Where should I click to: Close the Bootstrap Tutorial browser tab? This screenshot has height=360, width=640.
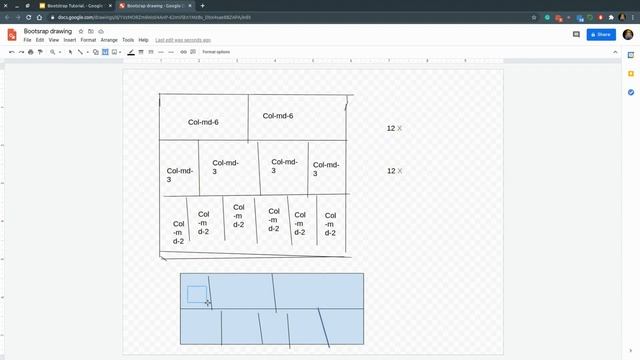[110, 6]
